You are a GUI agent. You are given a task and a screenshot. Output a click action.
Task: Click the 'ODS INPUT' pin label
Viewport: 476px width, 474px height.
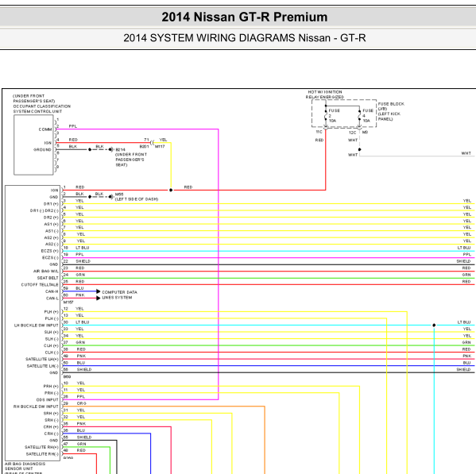tap(48, 400)
